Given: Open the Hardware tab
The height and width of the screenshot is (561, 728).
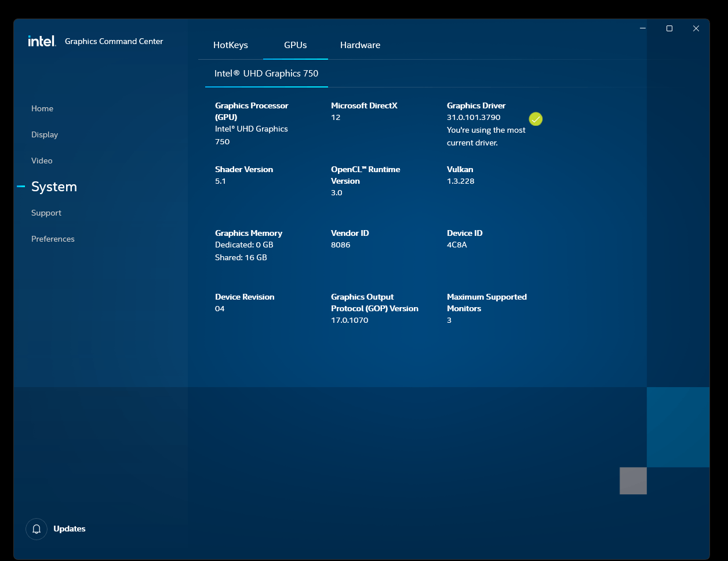Looking at the screenshot, I should [x=361, y=45].
